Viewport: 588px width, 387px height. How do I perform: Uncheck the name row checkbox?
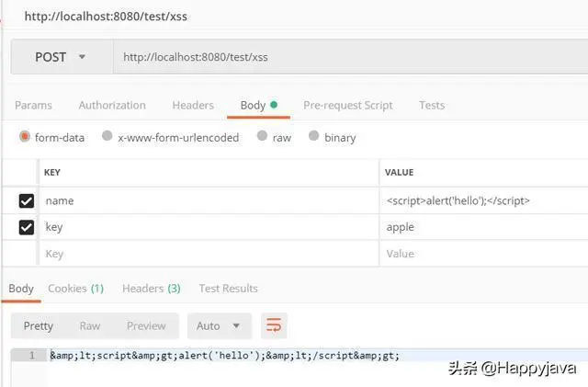pos(27,200)
